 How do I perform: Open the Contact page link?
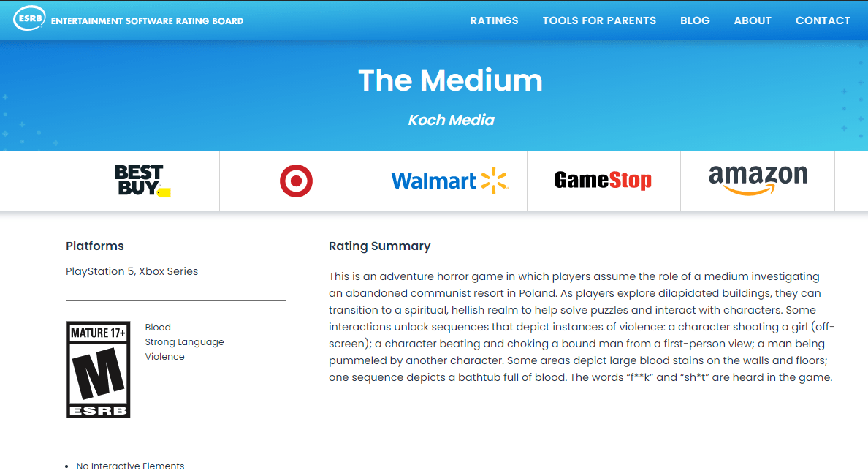point(823,20)
